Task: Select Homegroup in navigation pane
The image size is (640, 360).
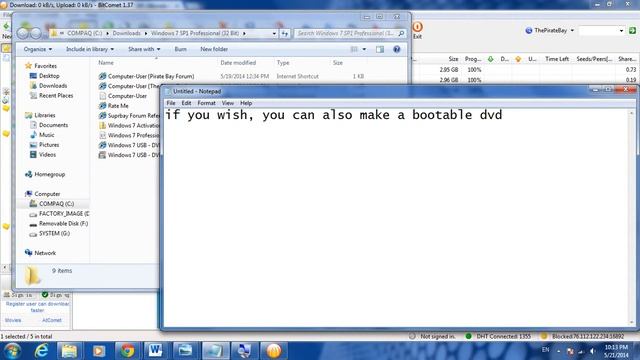Action: (45, 174)
